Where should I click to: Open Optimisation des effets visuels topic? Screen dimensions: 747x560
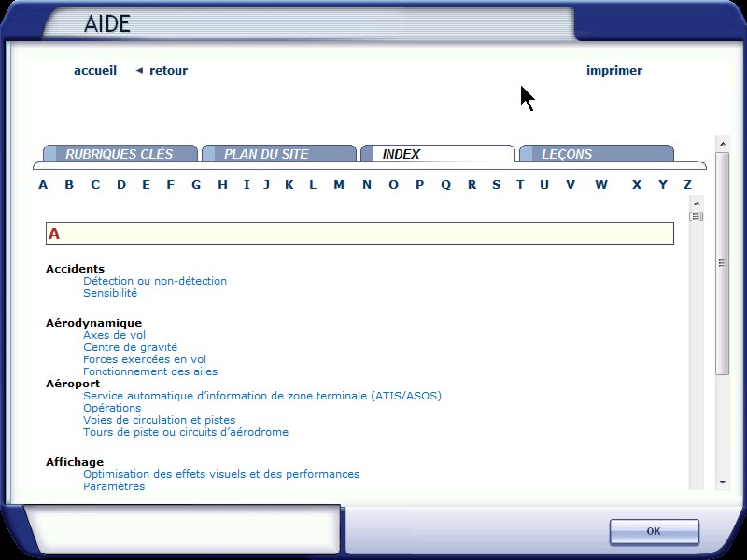click(221, 474)
